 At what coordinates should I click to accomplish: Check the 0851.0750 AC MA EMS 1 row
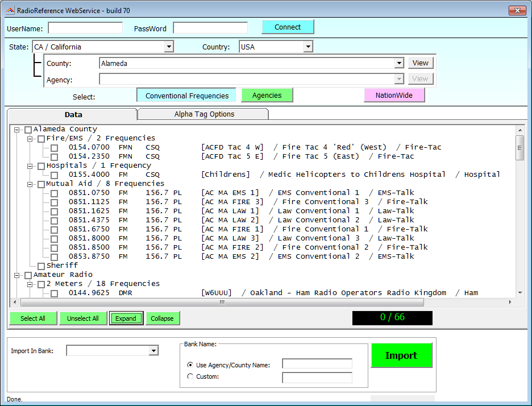(x=55, y=193)
